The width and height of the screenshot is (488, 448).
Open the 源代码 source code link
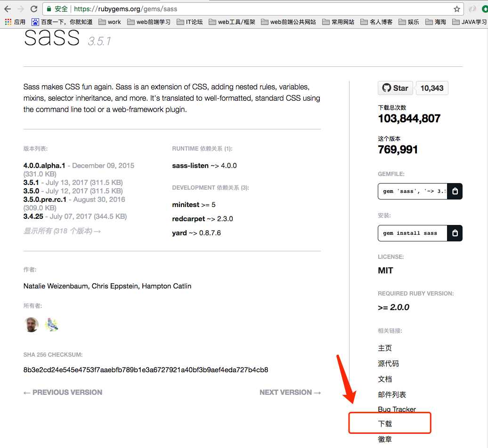point(388,363)
